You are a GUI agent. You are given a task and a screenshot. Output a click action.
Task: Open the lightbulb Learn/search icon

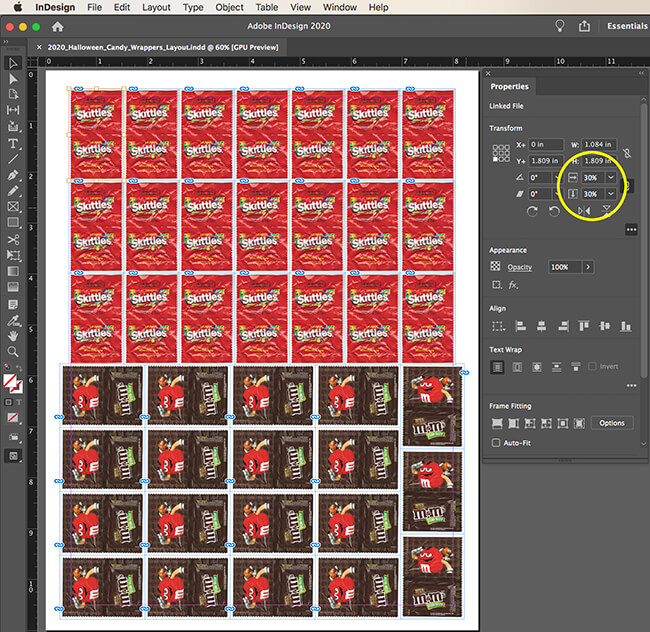560,26
